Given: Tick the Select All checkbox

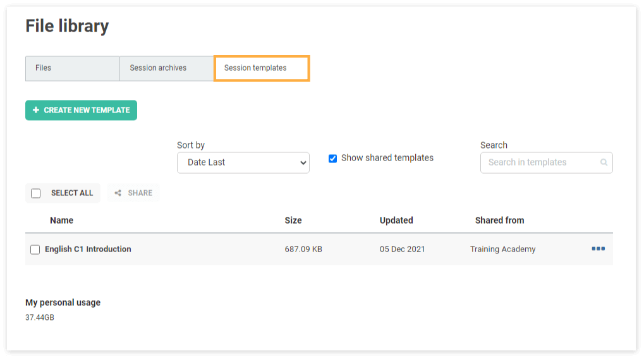Looking at the screenshot, I should pos(36,193).
